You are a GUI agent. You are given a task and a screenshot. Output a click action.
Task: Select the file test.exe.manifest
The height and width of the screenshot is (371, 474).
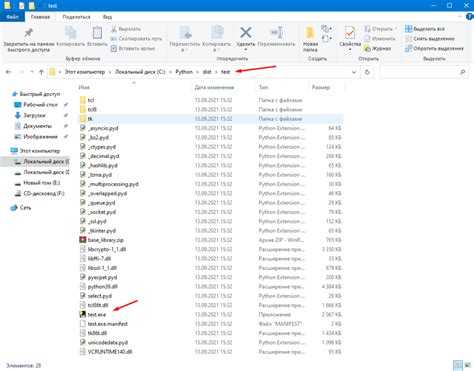coord(108,324)
